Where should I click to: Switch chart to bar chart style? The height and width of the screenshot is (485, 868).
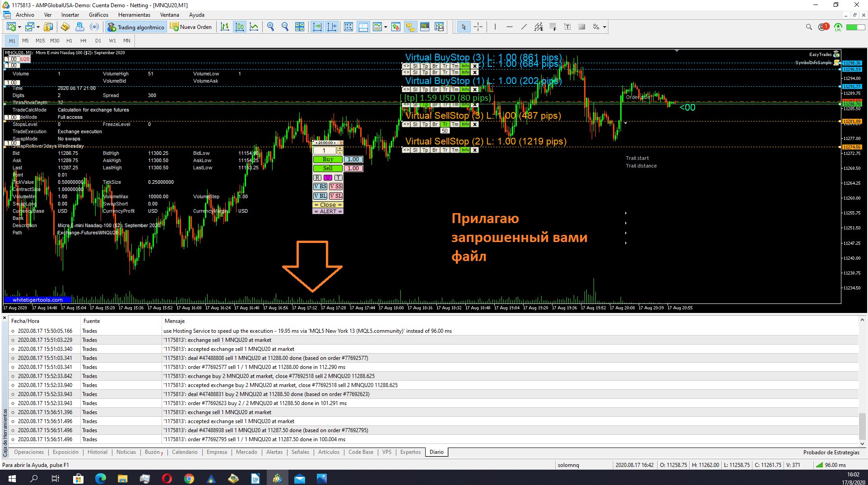[225, 27]
